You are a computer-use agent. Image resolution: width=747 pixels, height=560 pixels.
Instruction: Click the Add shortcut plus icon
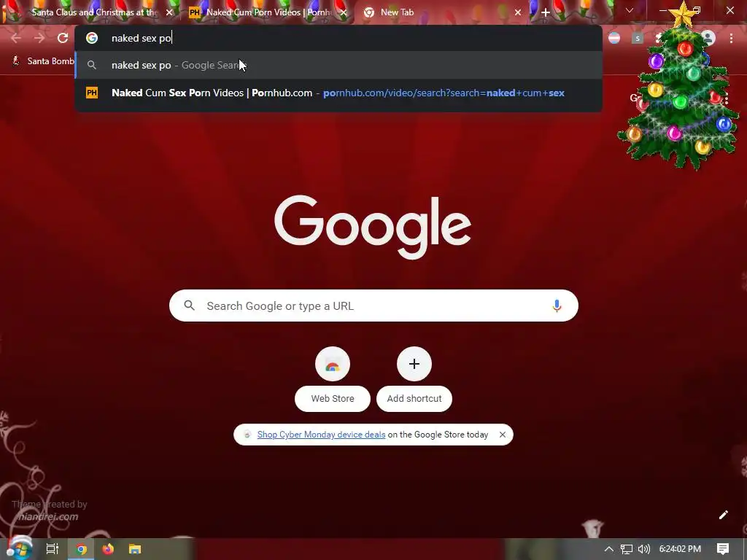pos(414,365)
